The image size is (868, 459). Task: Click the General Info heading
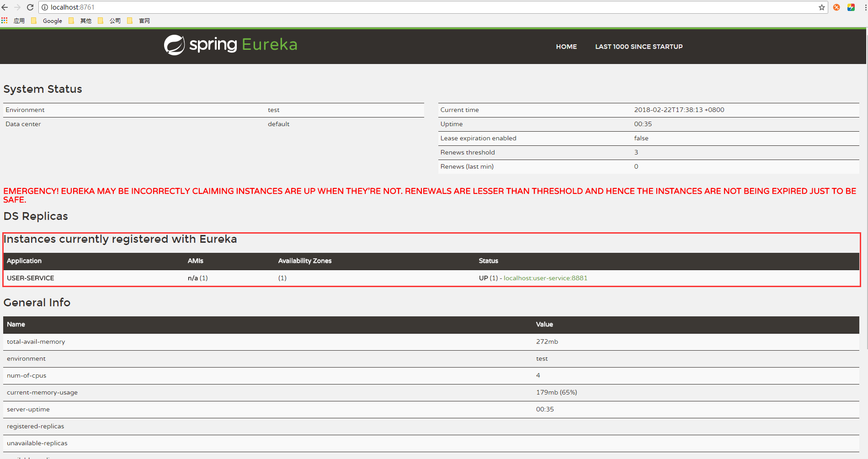(37, 303)
